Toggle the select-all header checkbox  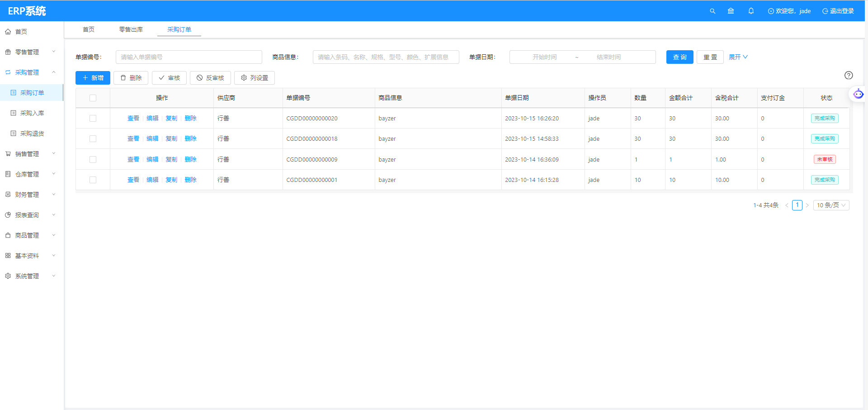[93, 98]
